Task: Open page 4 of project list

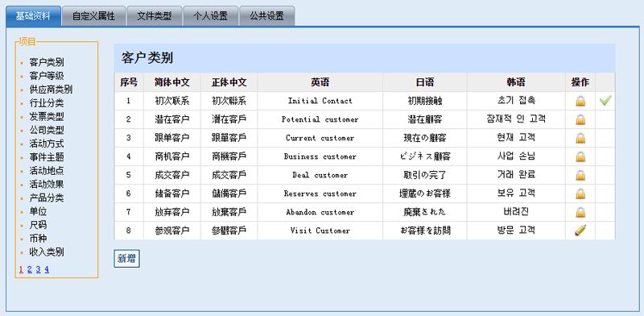Action: click(47, 269)
